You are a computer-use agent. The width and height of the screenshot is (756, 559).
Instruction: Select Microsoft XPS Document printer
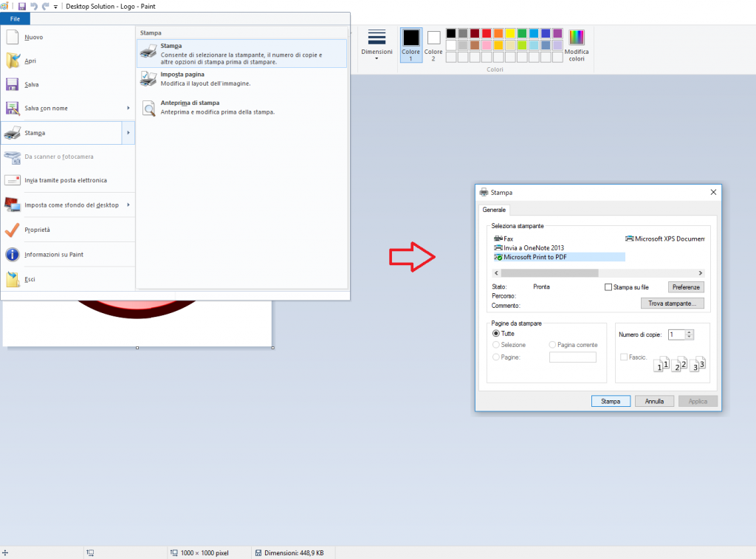(665, 239)
